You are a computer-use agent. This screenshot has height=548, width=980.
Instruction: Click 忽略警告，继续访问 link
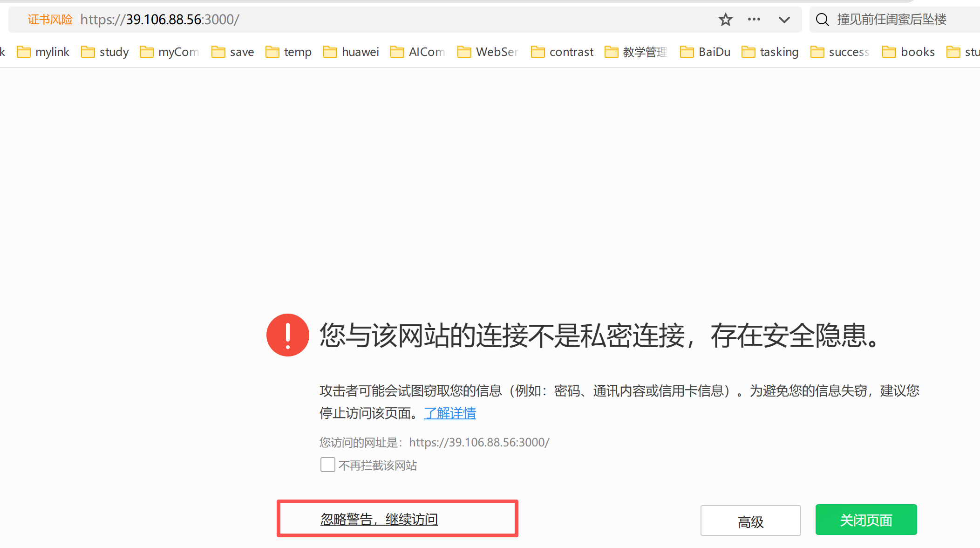[x=379, y=519]
